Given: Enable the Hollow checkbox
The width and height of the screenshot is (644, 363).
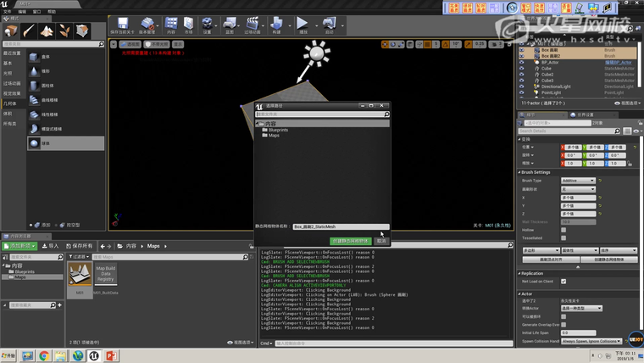Looking at the screenshot, I should tap(563, 229).
